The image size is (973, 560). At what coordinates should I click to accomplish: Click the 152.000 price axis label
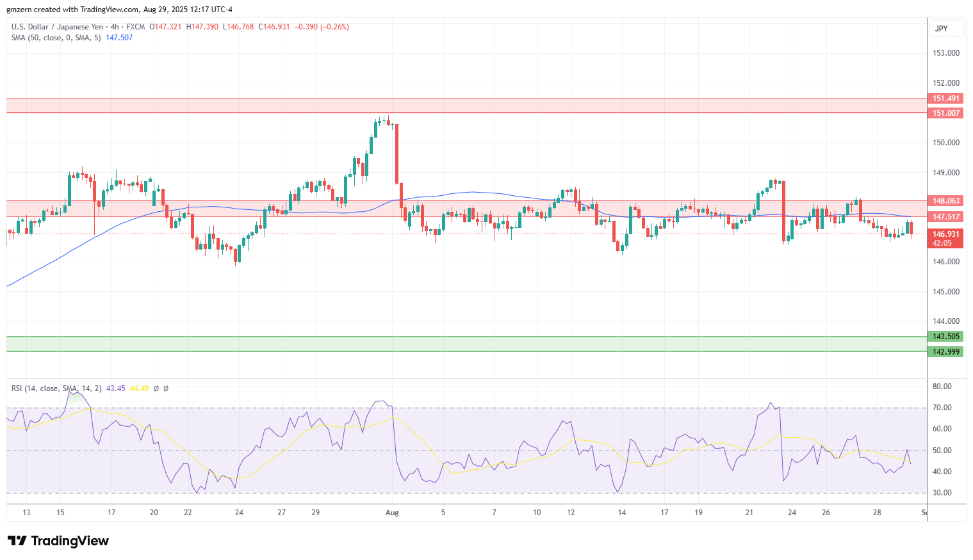click(946, 83)
